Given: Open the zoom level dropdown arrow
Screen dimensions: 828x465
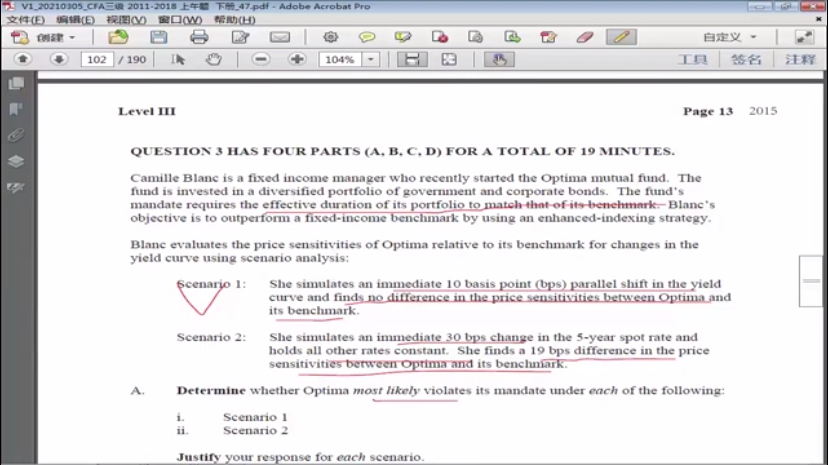Looking at the screenshot, I should [371, 59].
